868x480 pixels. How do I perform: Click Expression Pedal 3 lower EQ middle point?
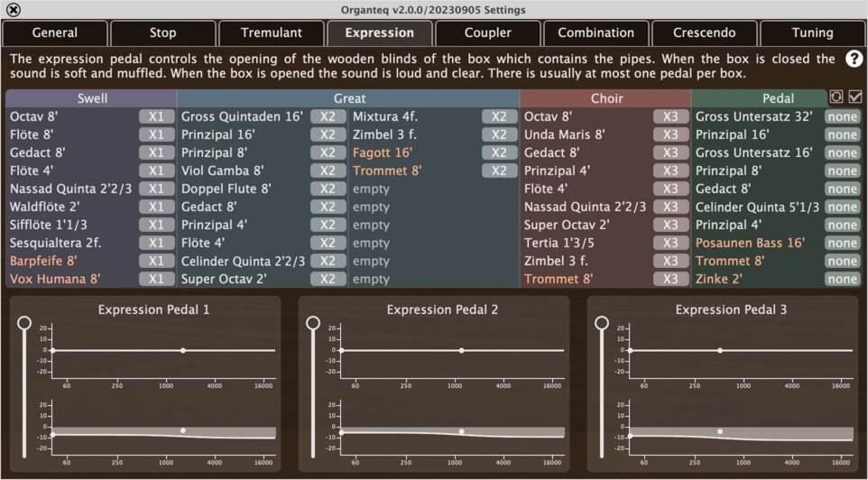pos(720,431)
